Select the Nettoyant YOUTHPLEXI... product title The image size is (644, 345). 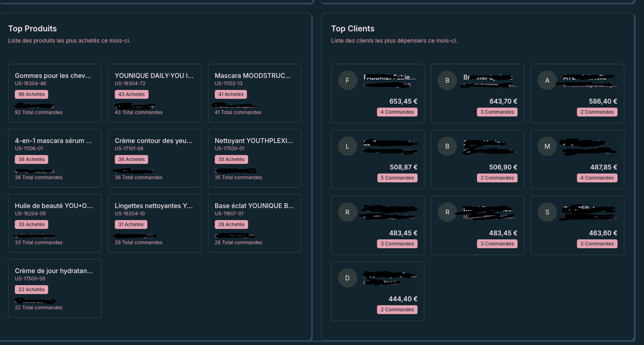click(254, 141)
